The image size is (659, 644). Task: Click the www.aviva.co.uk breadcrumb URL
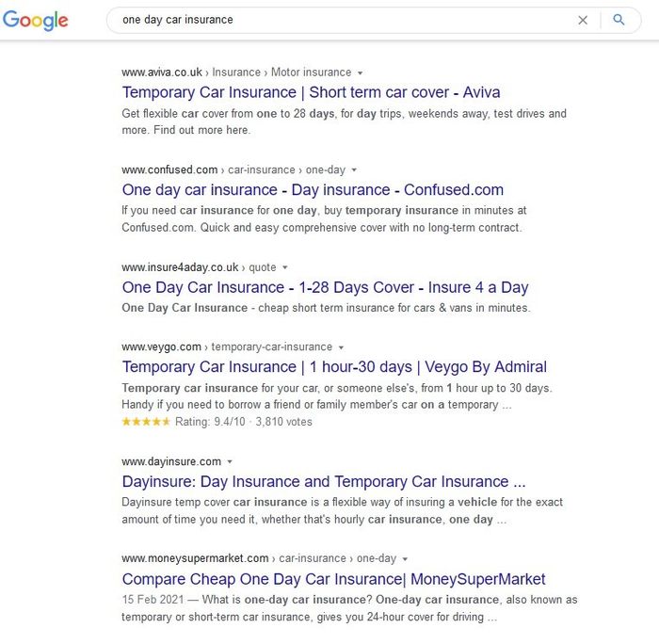coord(162,72)
